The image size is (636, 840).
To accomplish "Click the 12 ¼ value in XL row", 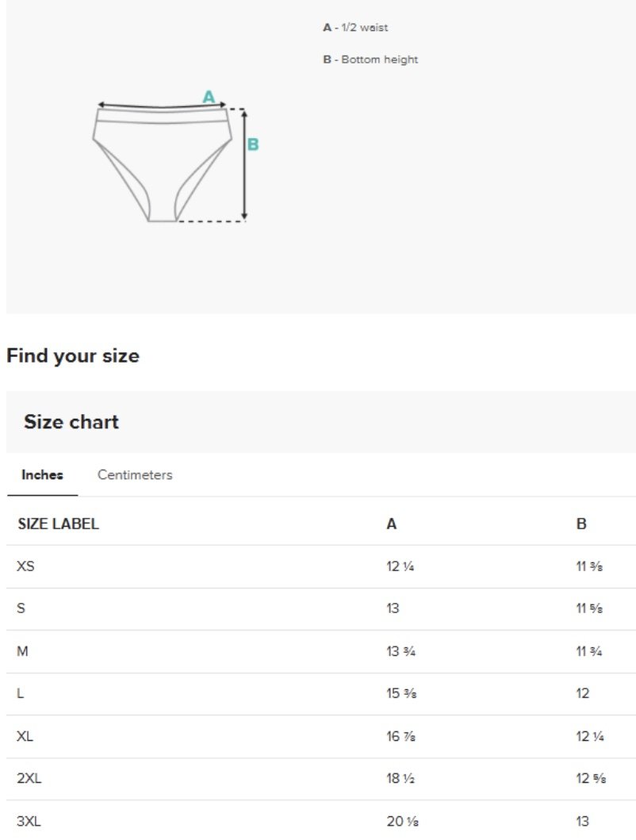I will 590,736.
